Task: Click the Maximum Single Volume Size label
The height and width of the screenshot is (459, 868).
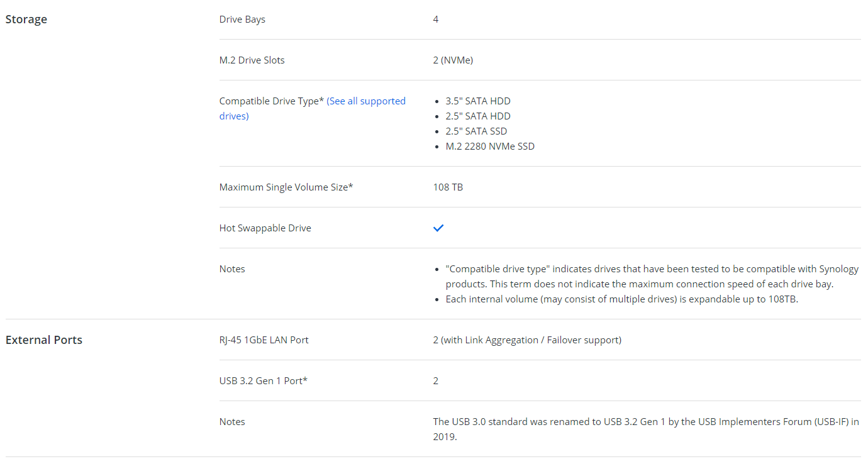Action: (x=286, y=187)
